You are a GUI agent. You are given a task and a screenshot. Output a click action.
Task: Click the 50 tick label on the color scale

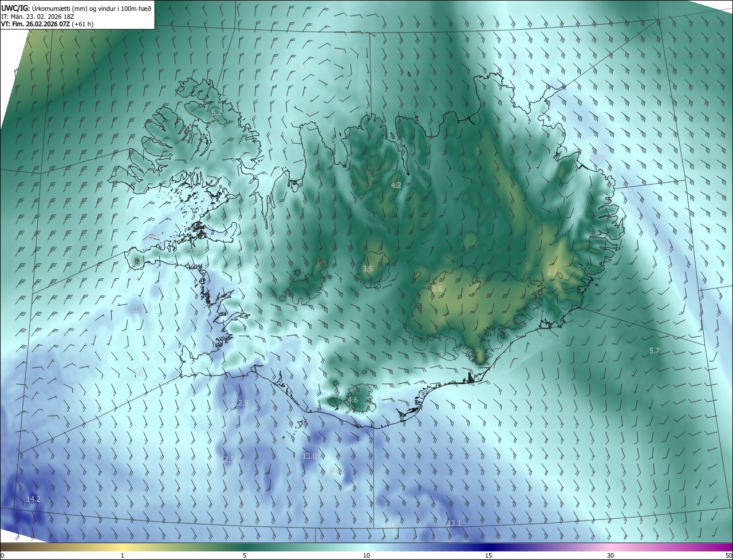coord(728,555)
